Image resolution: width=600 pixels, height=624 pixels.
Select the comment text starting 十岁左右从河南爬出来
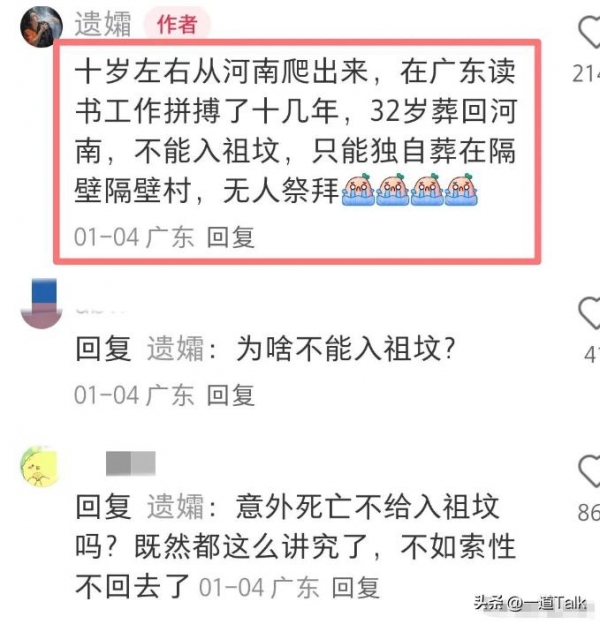click(x=296, y=131)
